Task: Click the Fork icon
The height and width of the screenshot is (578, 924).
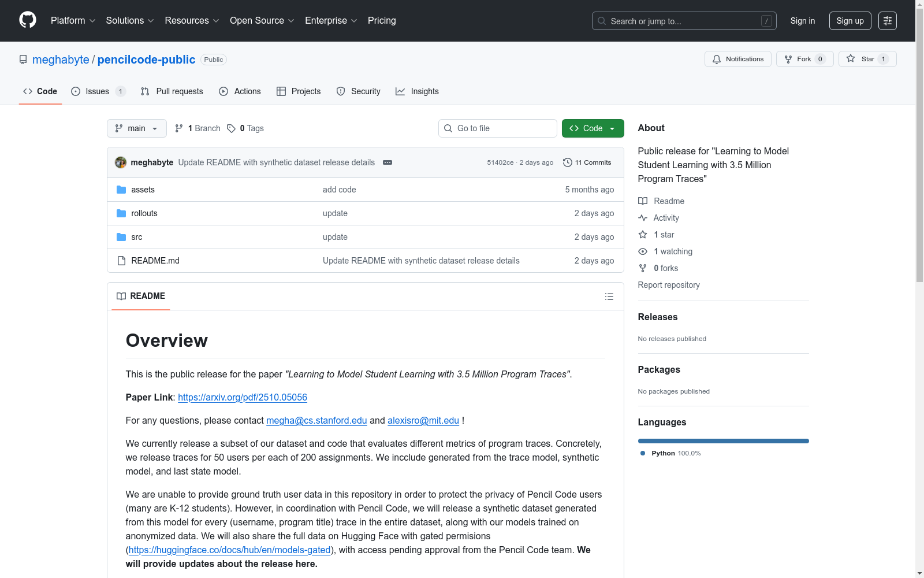Action: [x=788, y=59]
